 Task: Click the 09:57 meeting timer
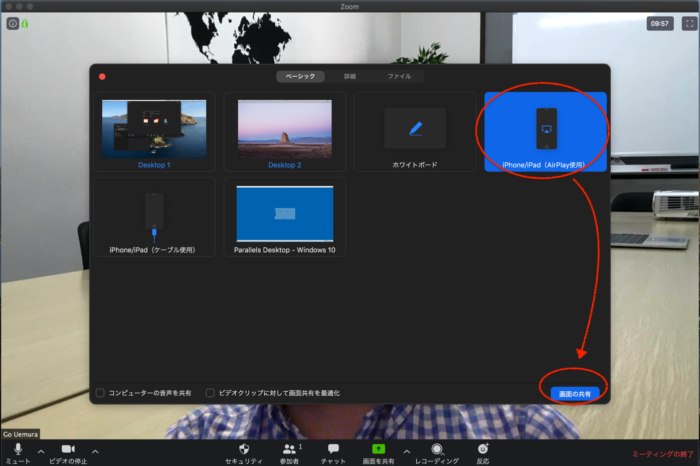660,24
